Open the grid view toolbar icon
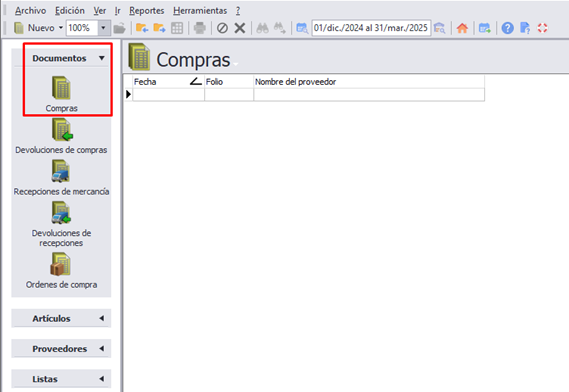 pos(177,28)
